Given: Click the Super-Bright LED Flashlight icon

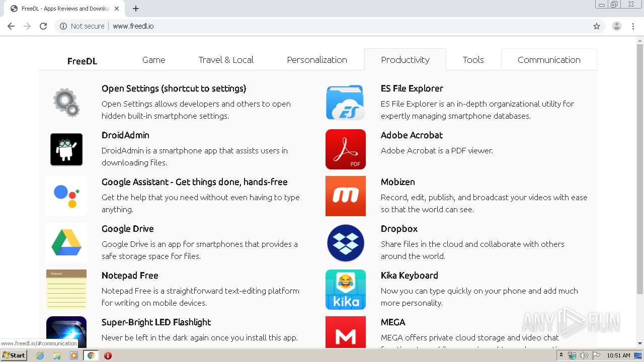Looking at the screenshot, I should pos(66,332).
